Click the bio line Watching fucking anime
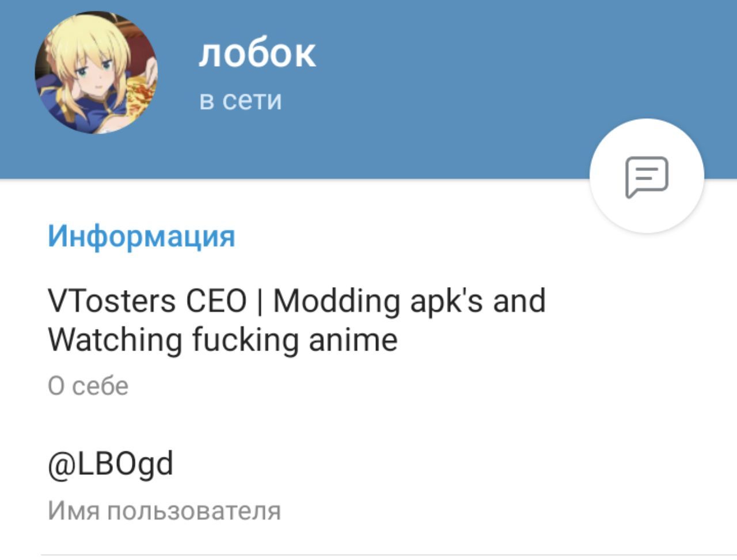 (223, 340)
